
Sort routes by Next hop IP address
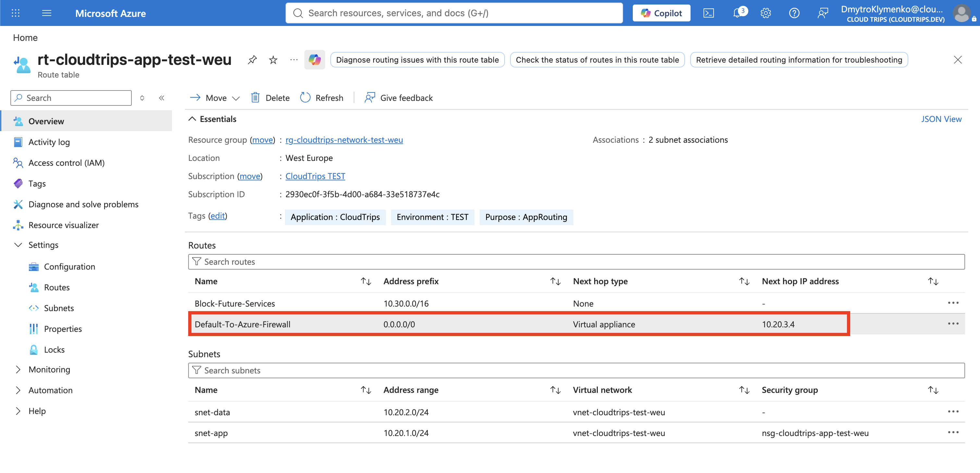[933, 281]
